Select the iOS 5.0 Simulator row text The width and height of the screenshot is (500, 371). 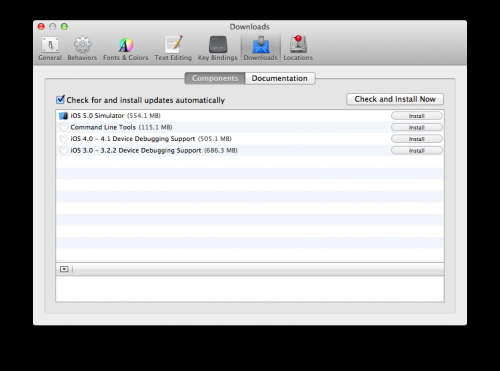[115, 116]
